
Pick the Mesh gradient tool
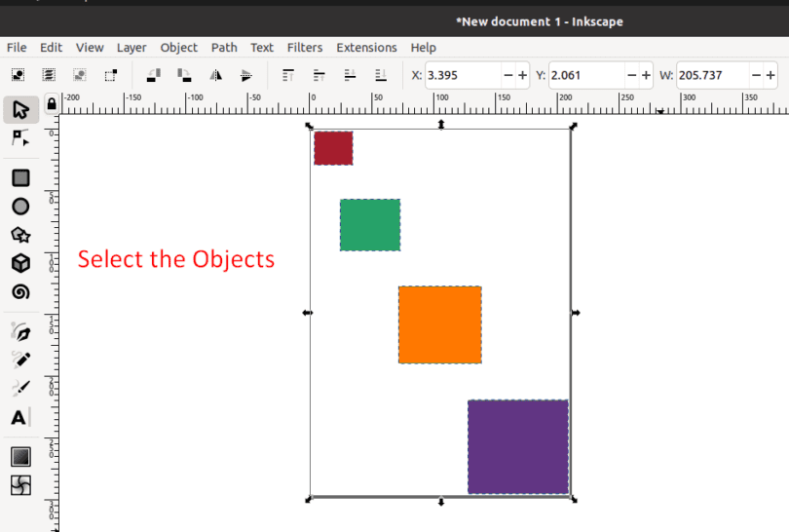20,485
